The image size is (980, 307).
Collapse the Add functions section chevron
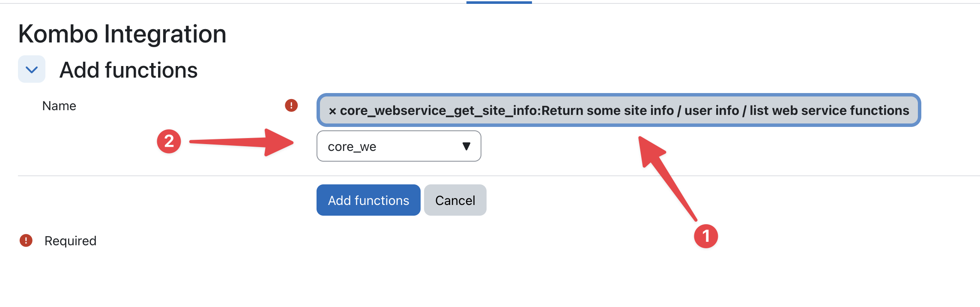point(32,69)
